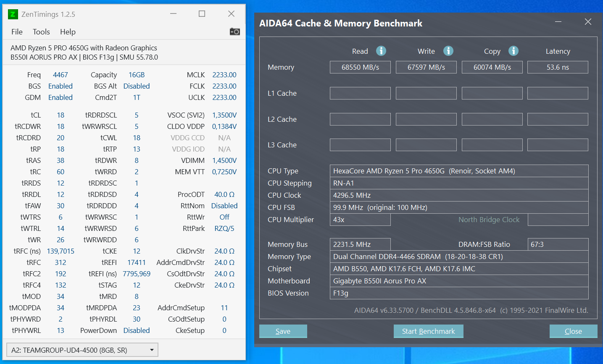This screenshot has height=364, width=603.
Task: Click the BIOS Version field F13g
Action: 459,293
